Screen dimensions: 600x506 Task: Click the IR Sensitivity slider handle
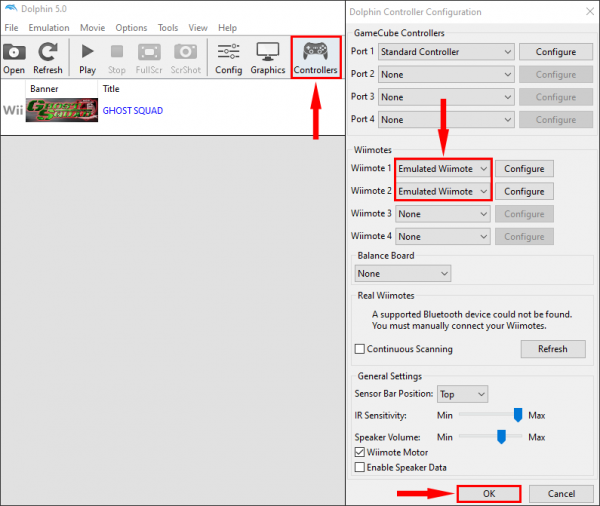tap(518, 414)
